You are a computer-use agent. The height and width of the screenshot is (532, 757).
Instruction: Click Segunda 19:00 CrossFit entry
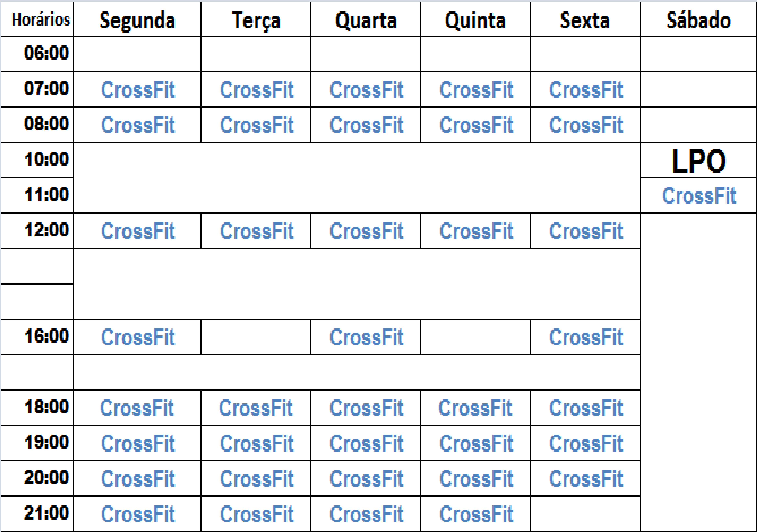[x=138, y=443]
